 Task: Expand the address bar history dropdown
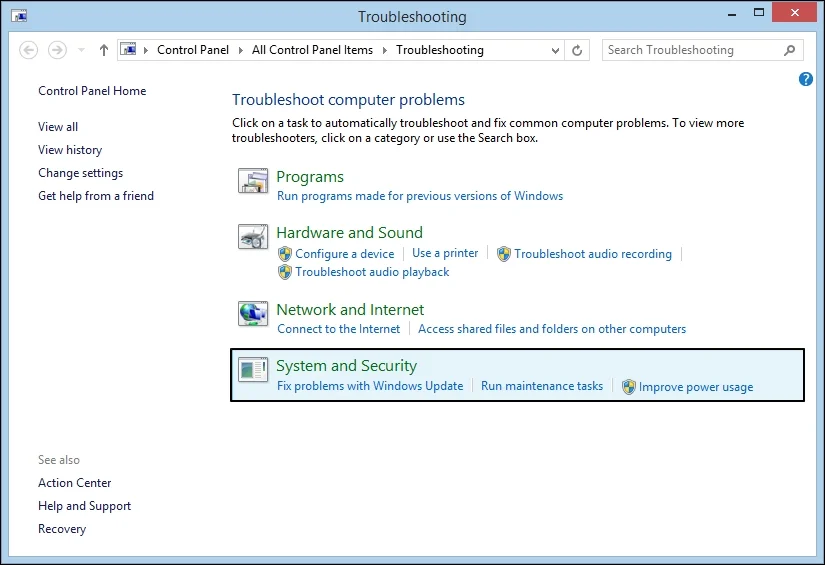click(x=555, y=51)
